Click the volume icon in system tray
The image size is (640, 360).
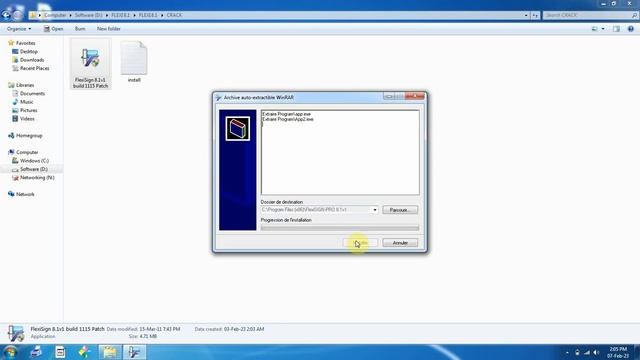point(596,352)
